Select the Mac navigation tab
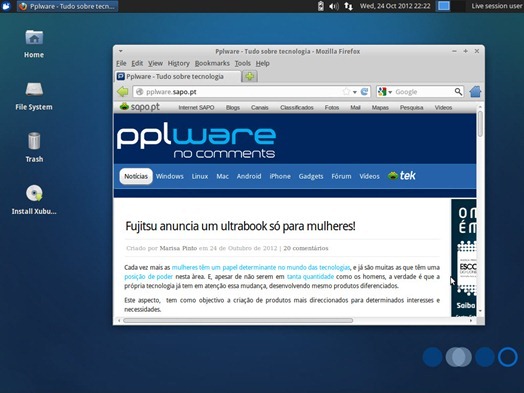The width and height of the screenshot is (524, 393). click(223, 176)
